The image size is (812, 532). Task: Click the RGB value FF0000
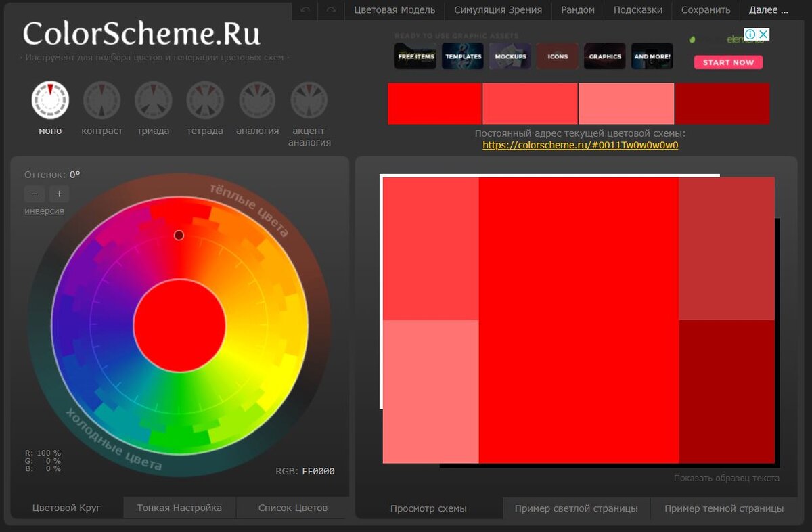318,471
